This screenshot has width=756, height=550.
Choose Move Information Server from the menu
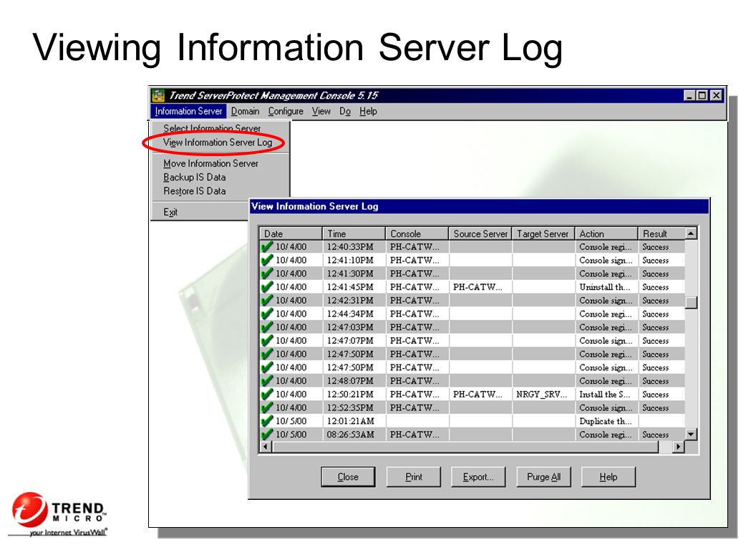[210, 163]
